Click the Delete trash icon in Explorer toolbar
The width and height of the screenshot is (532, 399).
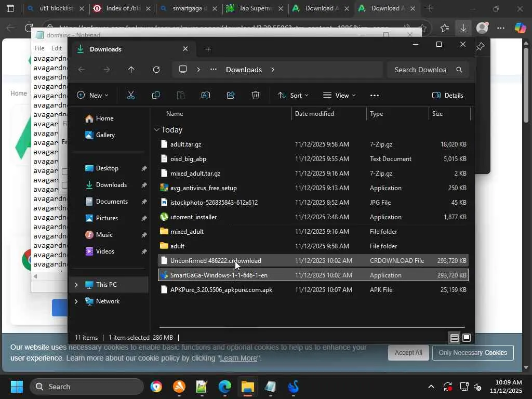256,96
